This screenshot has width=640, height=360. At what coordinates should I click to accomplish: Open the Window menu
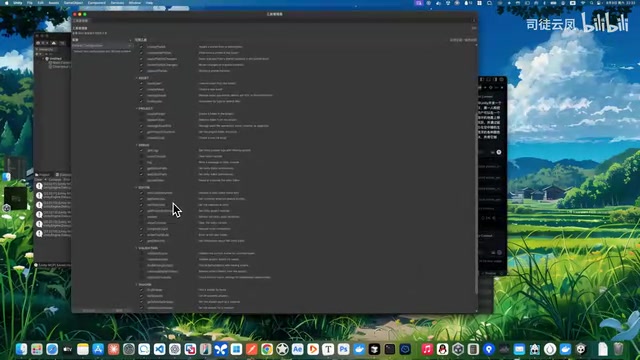pos(135,2)
